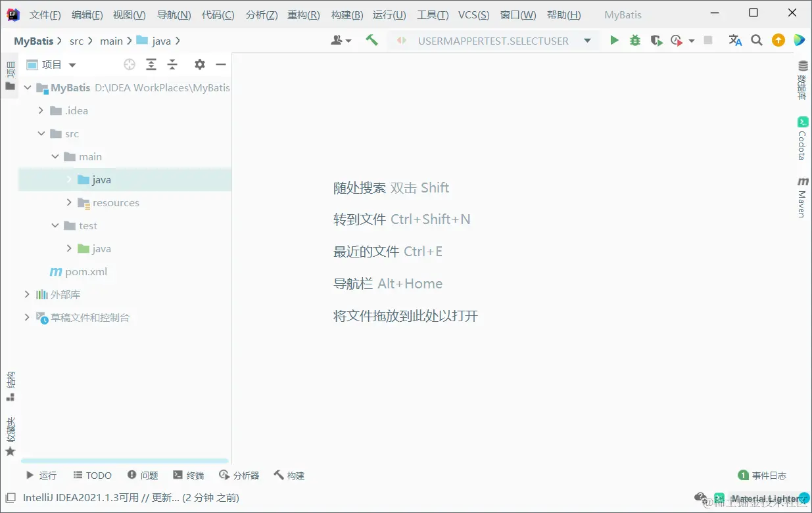Click main breadcrumb in navigation bar
The height and width of the screenshot is (513, 812).
coord(111,41)
